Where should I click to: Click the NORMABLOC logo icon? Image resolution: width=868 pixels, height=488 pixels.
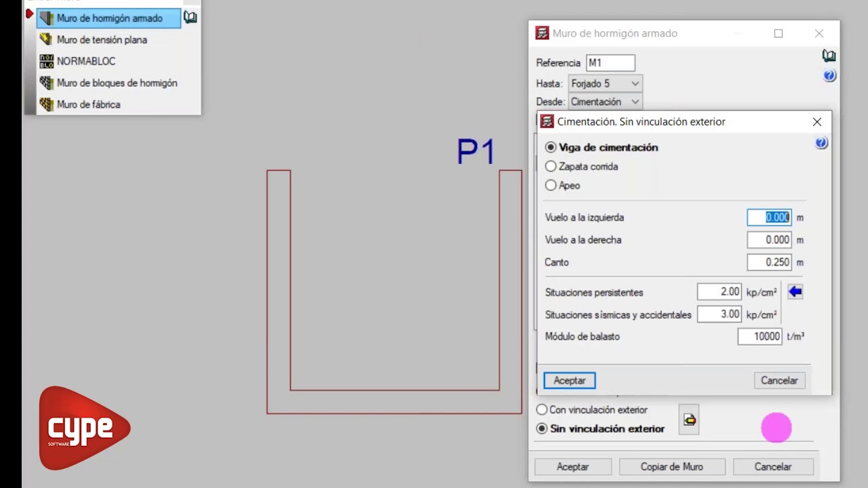46,61
